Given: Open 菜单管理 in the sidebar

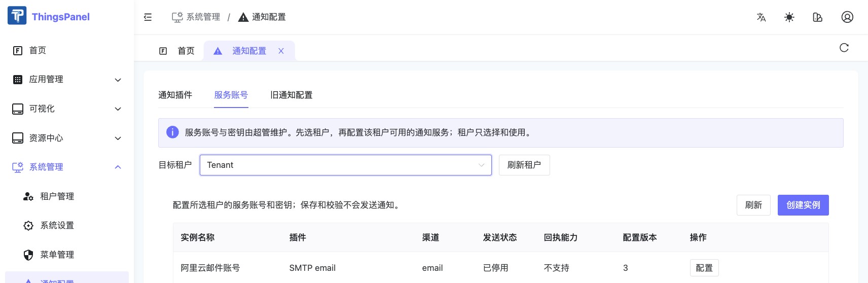Looking at the screenshot, I should click(67, 255).
